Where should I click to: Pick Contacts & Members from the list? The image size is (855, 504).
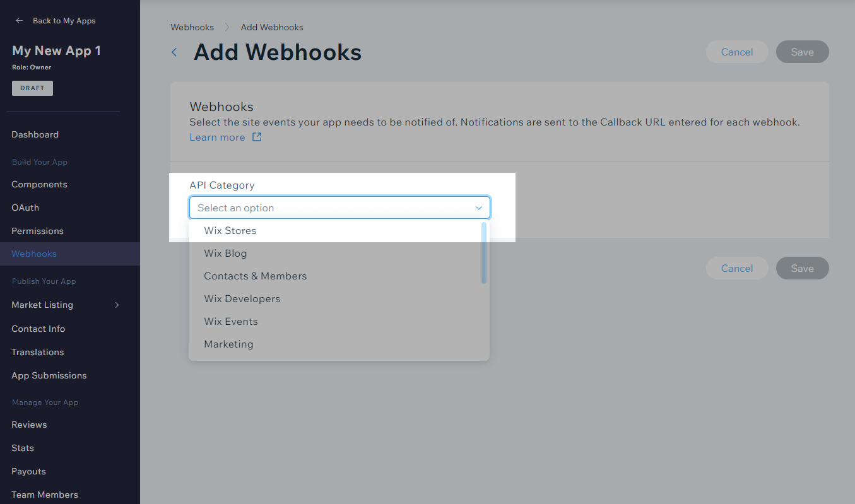click(x=255, y=276)
